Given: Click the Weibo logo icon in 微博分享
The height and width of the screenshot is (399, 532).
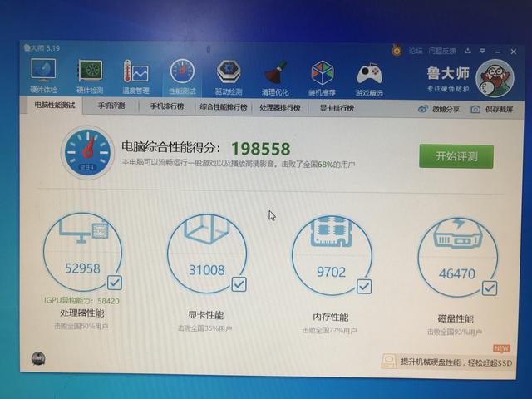Looking at the screenshot, I should [x=423, y=109].
